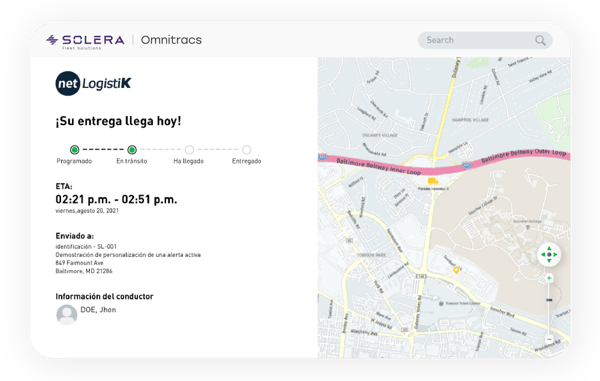Click the driver avatar for DOE, Jhon
This screenshot has width=600, height=381.
point(67,314)
